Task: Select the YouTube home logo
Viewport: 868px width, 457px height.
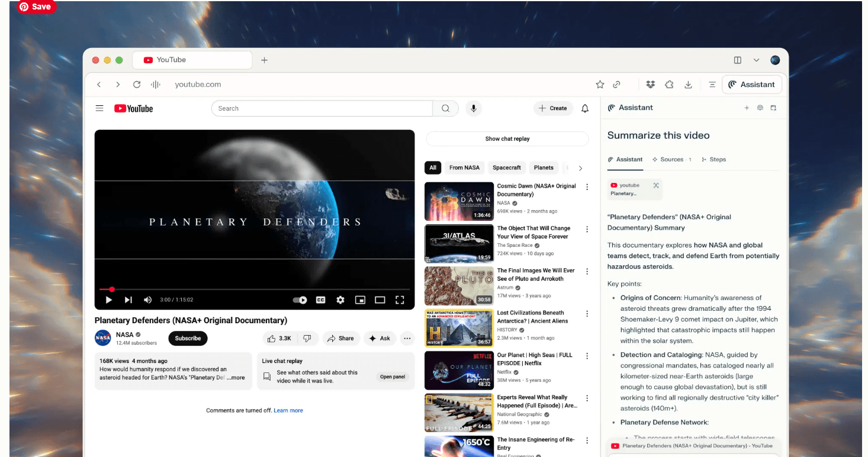Action: click(133, 108)
